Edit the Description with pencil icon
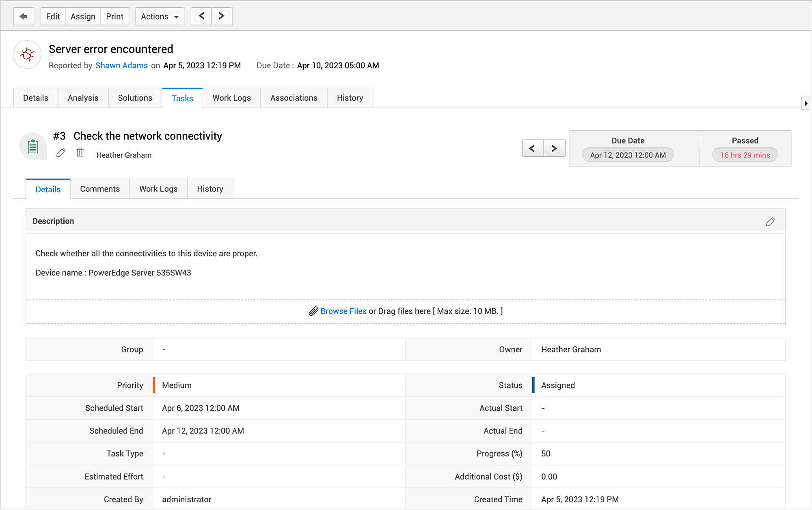This screenshot has height=510, width=812. tap(770, 222)
